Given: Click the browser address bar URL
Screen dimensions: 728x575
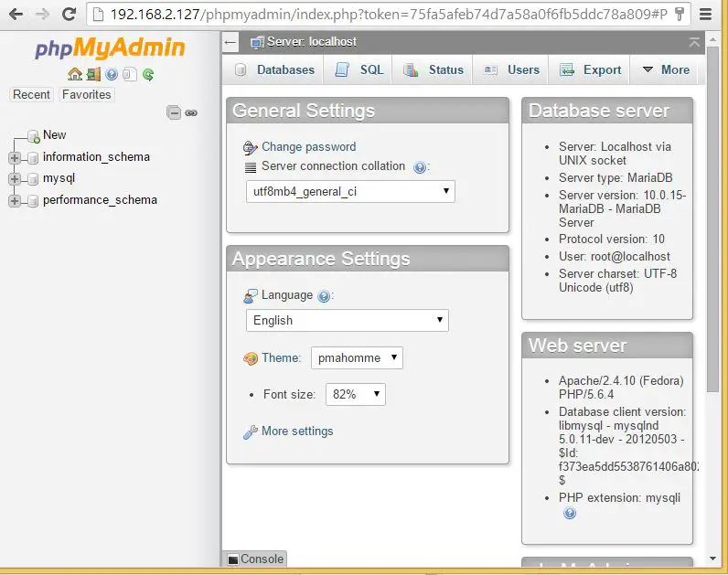Looking at the screenshot, I should 388,15.
